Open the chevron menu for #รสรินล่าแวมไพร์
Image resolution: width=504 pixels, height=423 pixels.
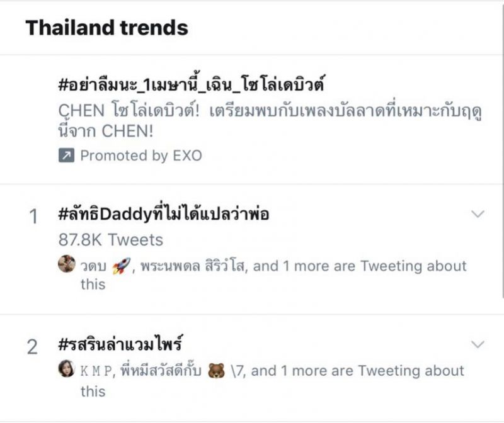tap(478, 344)
